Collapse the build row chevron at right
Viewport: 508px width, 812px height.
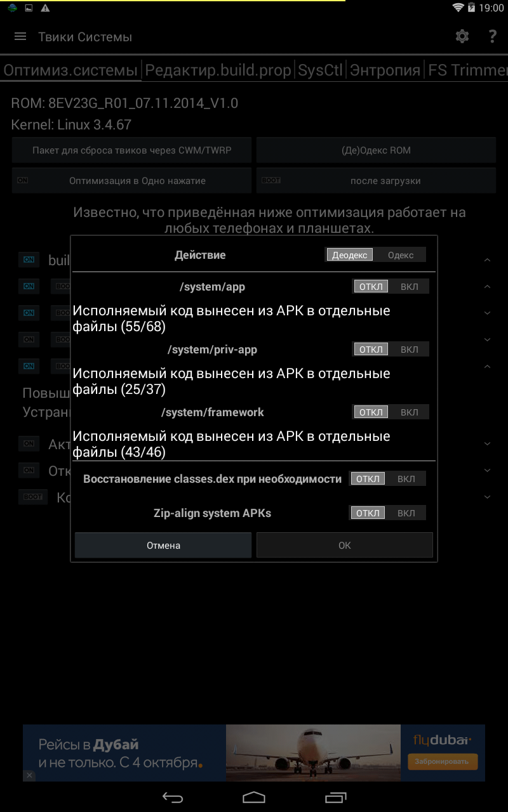[487, 260]
